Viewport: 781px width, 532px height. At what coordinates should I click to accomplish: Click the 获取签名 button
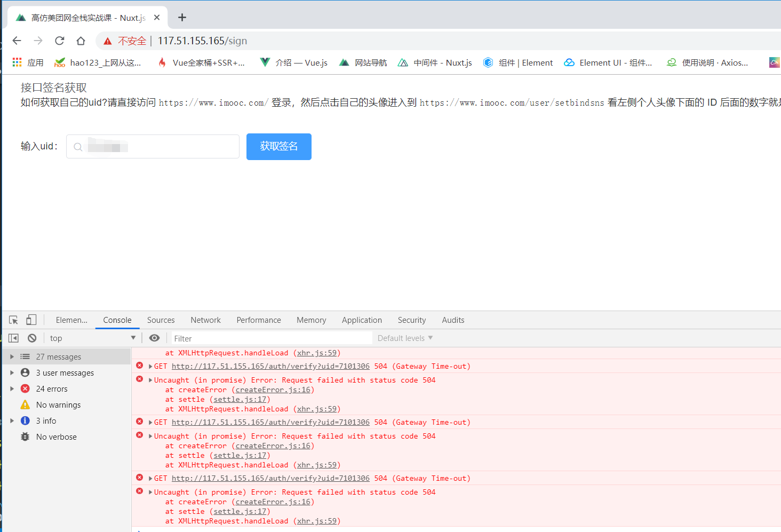click(x=278, y=146)
